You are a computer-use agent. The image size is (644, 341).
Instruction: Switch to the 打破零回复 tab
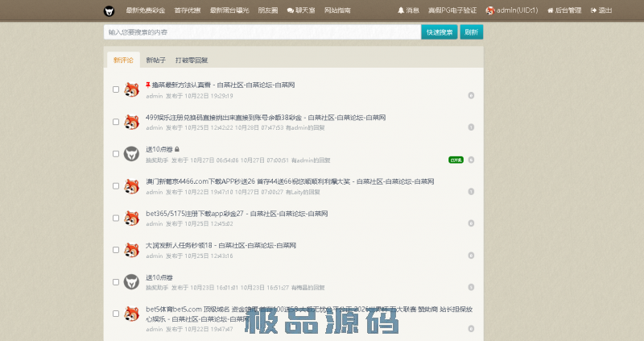[x=192, y=60]
